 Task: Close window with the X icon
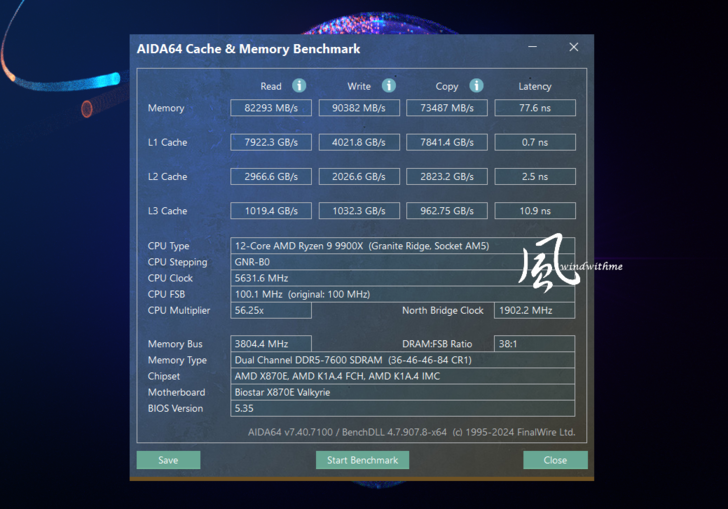tap(574, 47)
